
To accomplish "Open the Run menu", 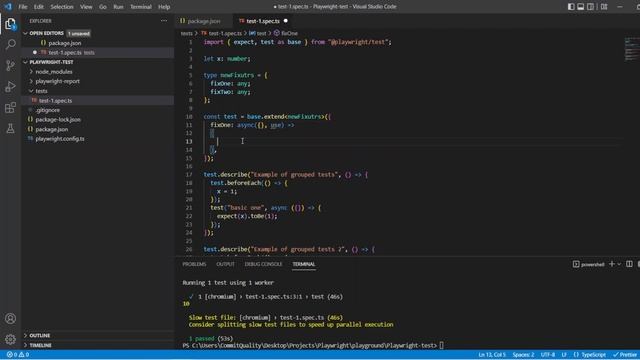I will tap(118, 7).
